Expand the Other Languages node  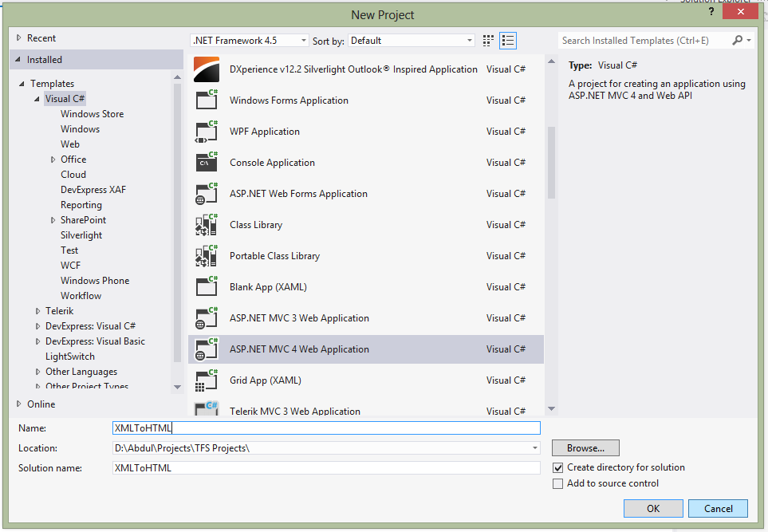37,372
